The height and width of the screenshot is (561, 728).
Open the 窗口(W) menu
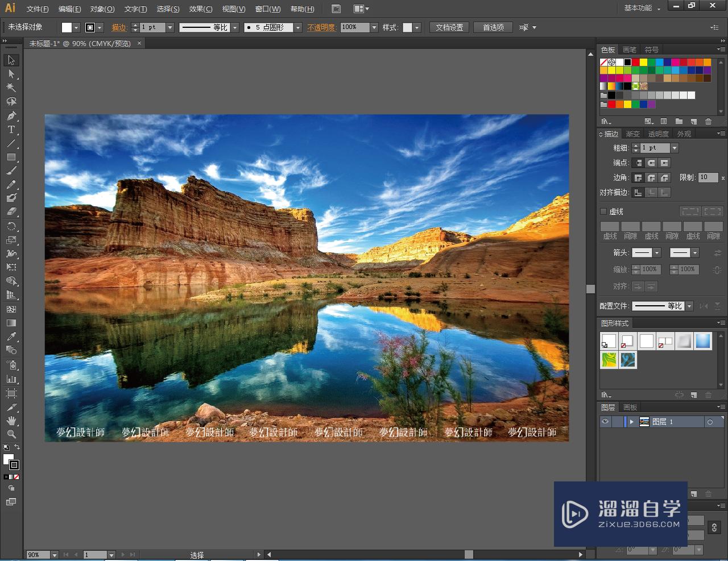[x=268, y=9]
